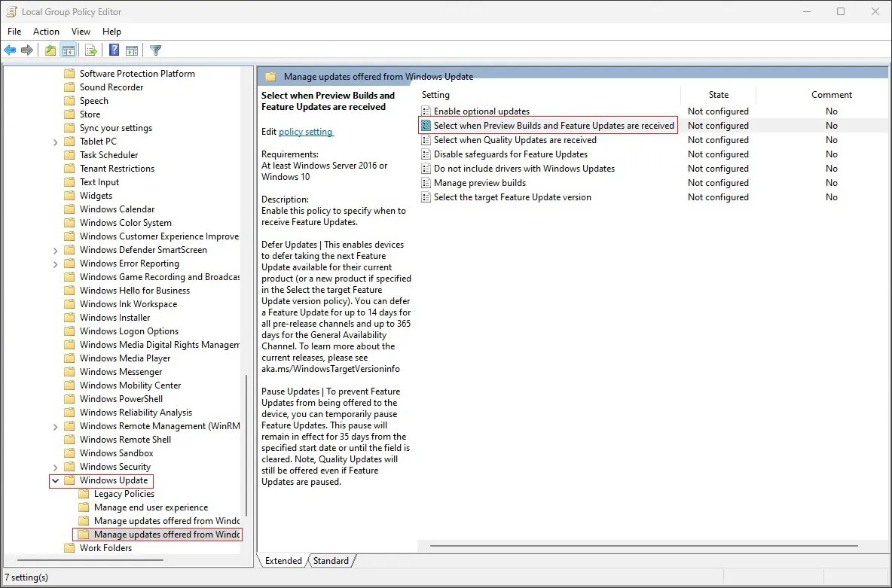
Task: Click the Back arrow toolbar icon
Action: 10,50
